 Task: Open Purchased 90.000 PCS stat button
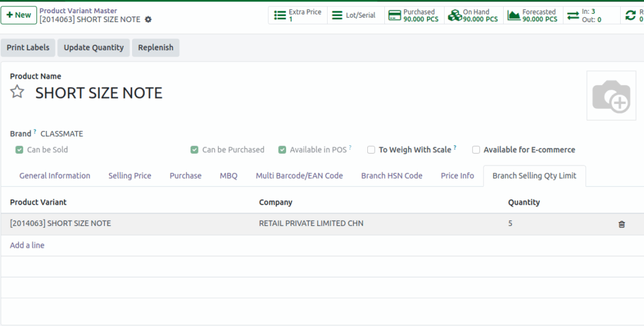[x=414, y=15]
